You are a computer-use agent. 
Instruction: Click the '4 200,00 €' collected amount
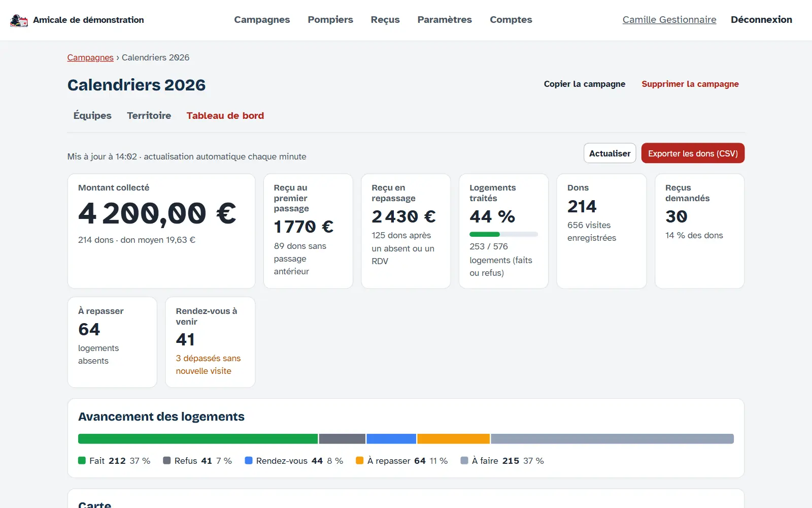157,213
